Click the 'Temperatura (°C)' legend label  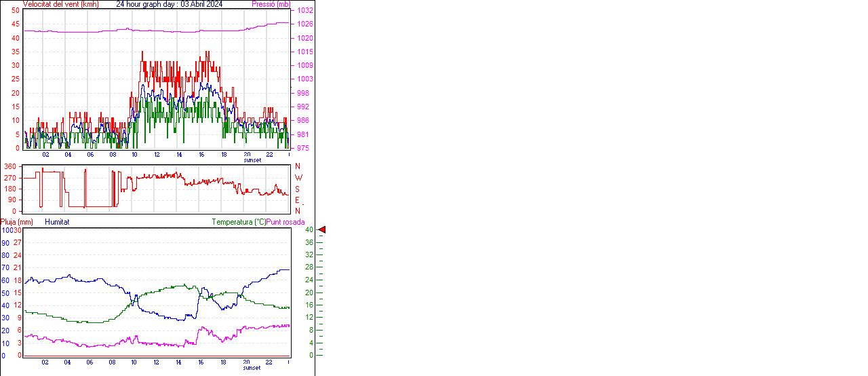(x=239, y=222)
